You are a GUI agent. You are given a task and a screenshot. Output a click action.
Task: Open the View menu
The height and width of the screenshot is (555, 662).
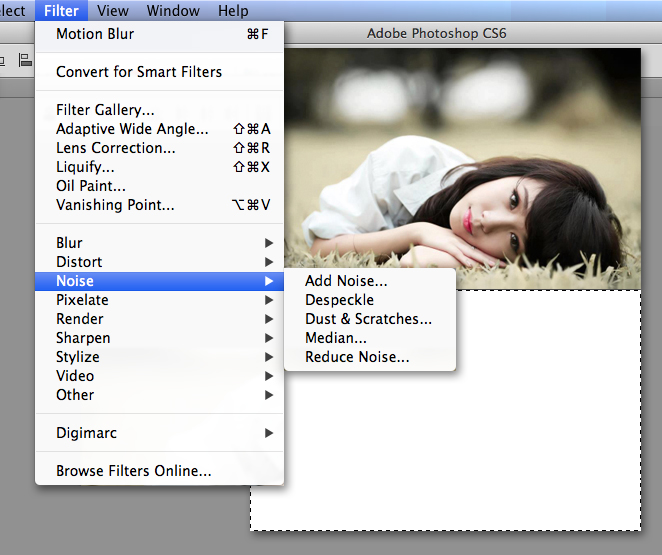tap(113, 11)
